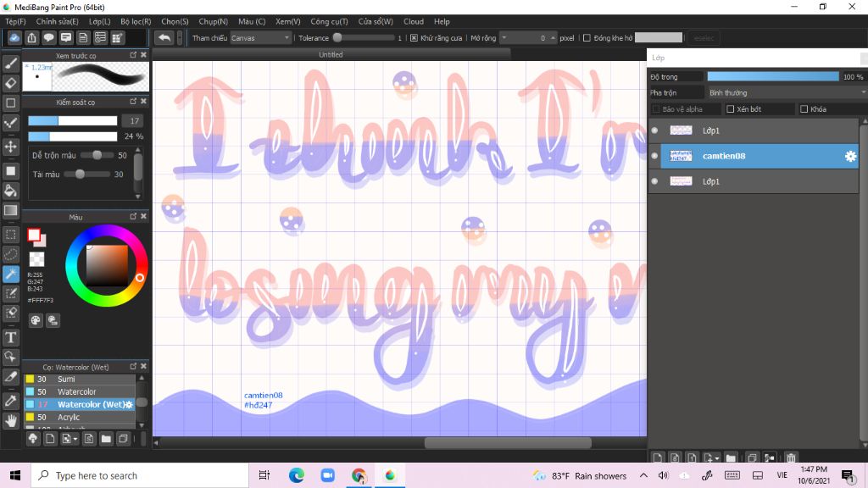Viewport: 868px width, 488px height.
Task: Open the Công cụ(T) menu
Action: coord(329,21)
